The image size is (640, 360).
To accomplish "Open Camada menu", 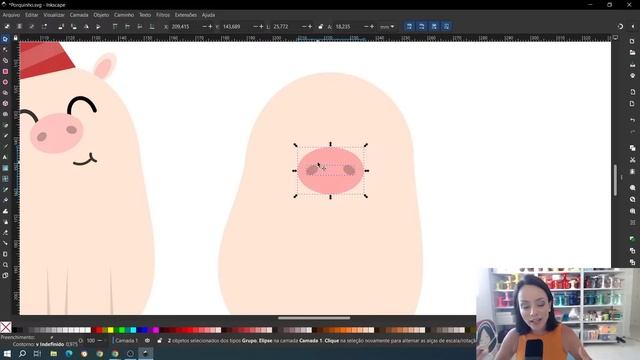I will click(79, 15).
